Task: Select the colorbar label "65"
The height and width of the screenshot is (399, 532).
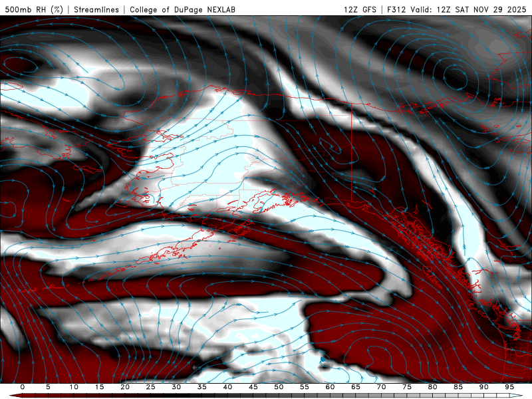Action: 356,387
